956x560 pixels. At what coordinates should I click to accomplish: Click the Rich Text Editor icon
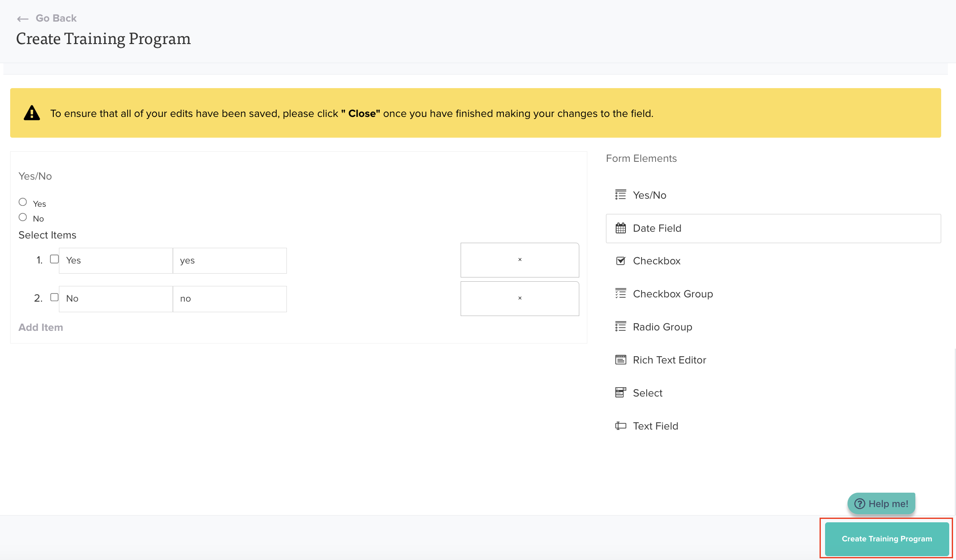620,360
